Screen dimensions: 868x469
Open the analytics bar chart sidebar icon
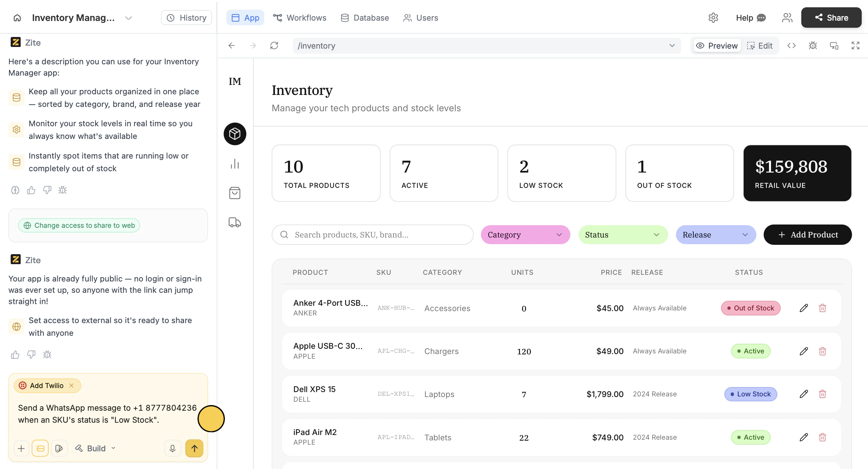tap(235, 164)
